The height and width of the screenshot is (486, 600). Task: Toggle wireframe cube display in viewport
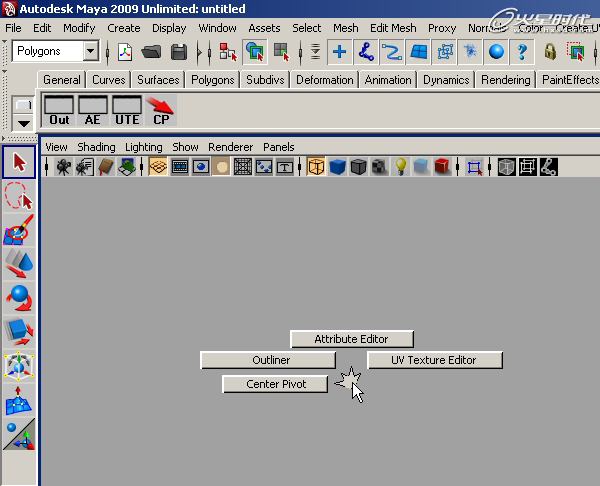coord(316,167)
